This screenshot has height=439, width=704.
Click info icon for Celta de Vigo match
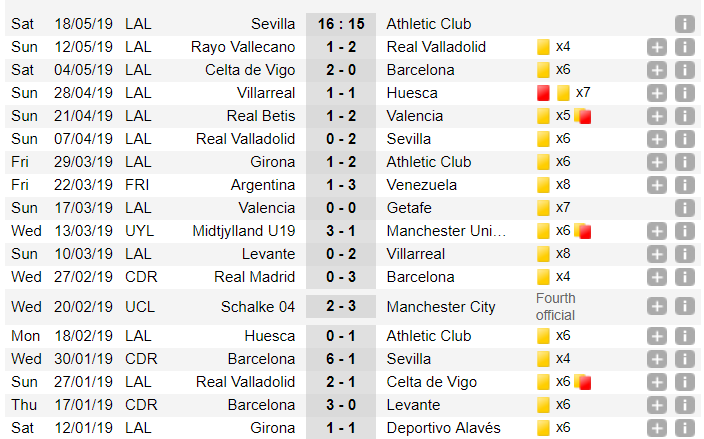coord(684,70)
